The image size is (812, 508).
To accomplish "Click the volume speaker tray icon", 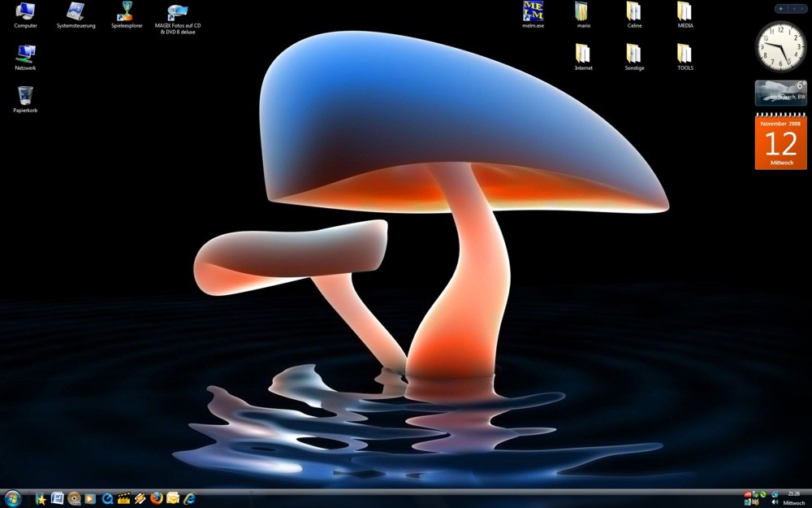I will [x=775, y=503].
